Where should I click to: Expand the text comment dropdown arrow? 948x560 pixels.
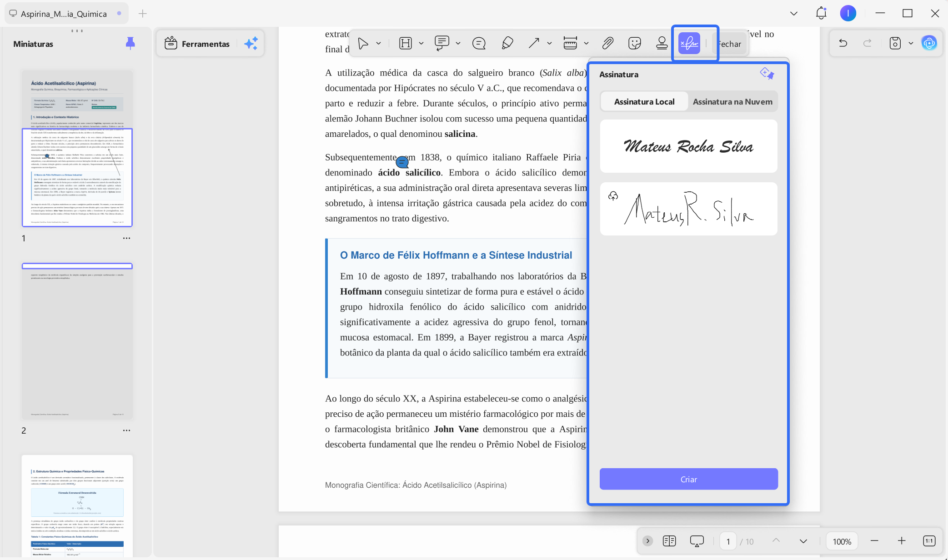[x=458, y=44]
